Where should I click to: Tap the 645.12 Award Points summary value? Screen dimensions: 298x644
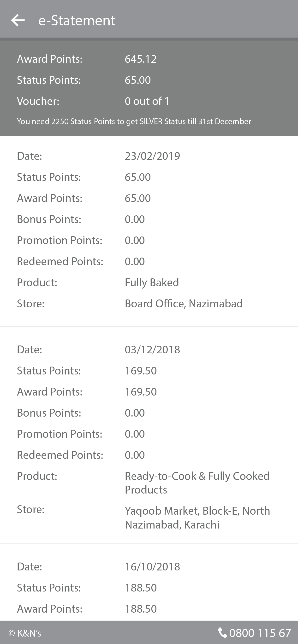coord(141,59)
